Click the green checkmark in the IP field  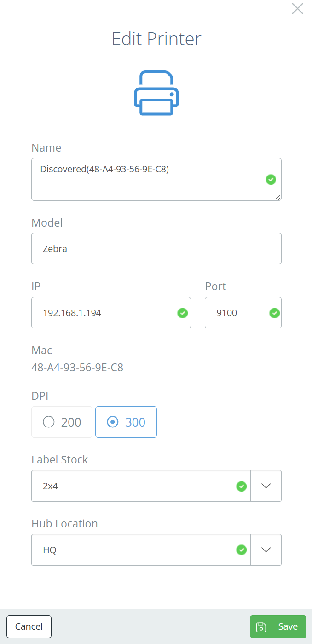point(182,313)
